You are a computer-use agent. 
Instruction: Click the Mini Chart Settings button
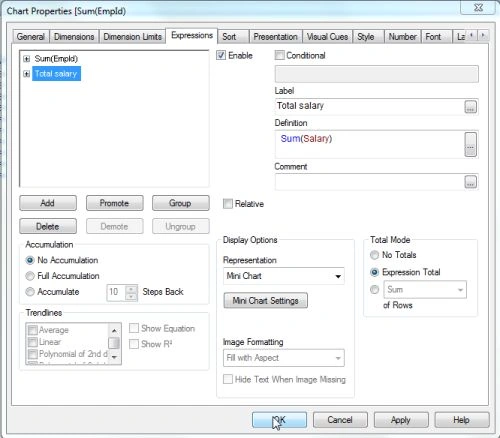tap(265, 301)
